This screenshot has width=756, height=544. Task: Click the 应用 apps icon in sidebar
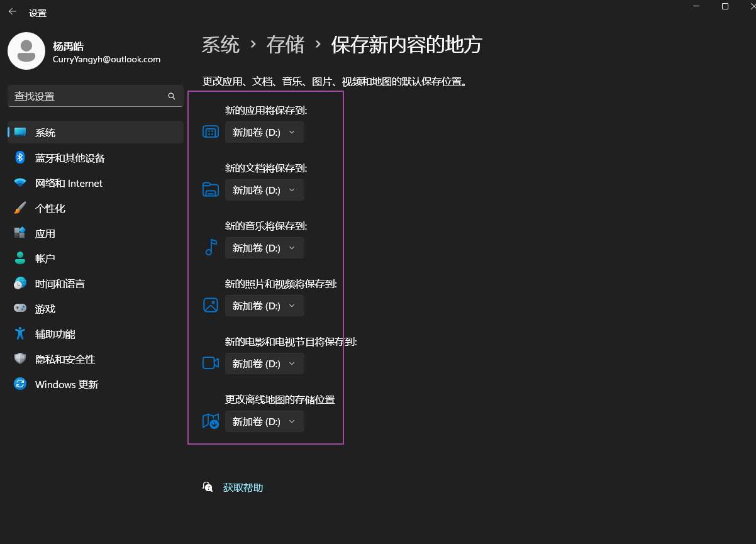click(20, 233)
